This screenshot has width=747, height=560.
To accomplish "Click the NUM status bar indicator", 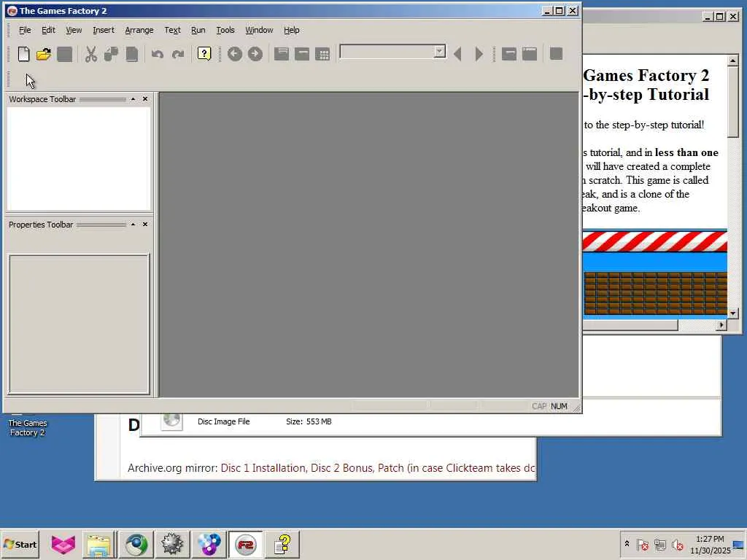I will click(x=559, y=406).
